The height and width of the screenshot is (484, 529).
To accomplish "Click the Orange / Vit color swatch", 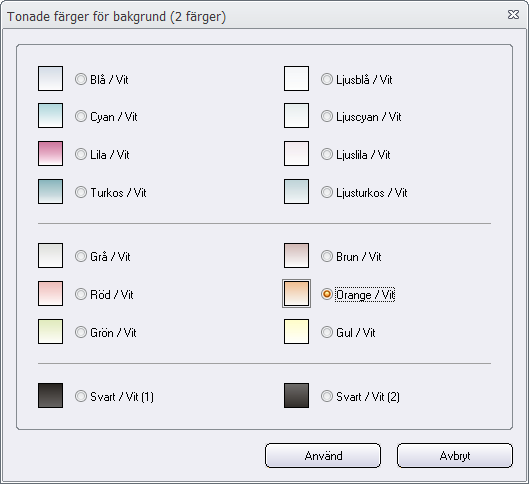I will click(296, 293).
